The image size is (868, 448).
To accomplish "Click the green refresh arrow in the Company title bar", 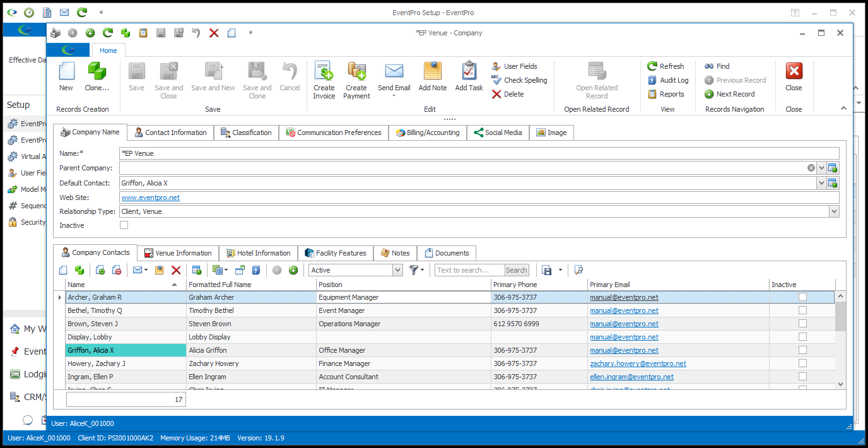I will coord(108,33).
